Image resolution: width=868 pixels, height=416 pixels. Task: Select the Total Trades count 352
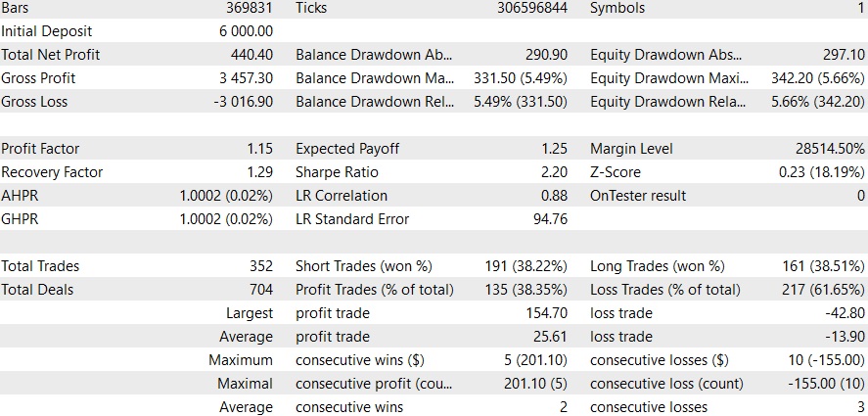click(260, 266)
